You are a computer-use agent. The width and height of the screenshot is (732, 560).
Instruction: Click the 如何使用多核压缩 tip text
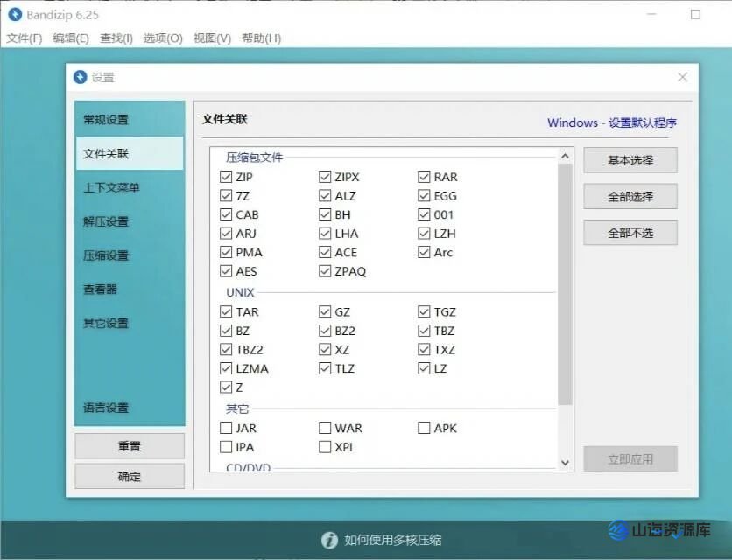[392, 540]
